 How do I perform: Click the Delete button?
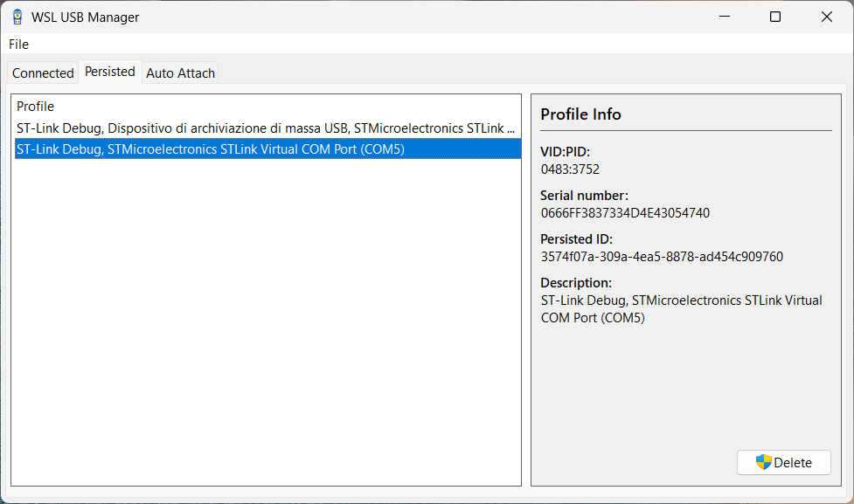(784, 462)
